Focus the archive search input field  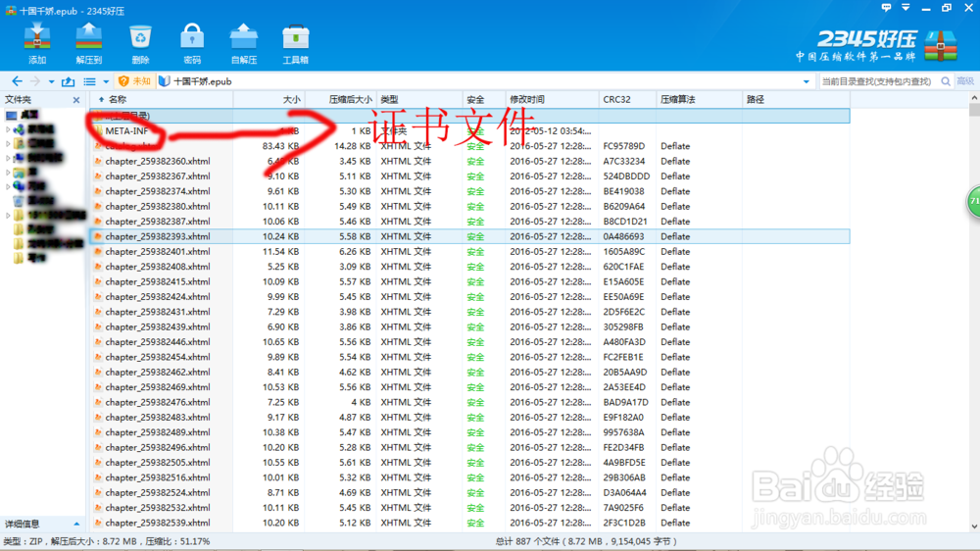pos(876,81)
